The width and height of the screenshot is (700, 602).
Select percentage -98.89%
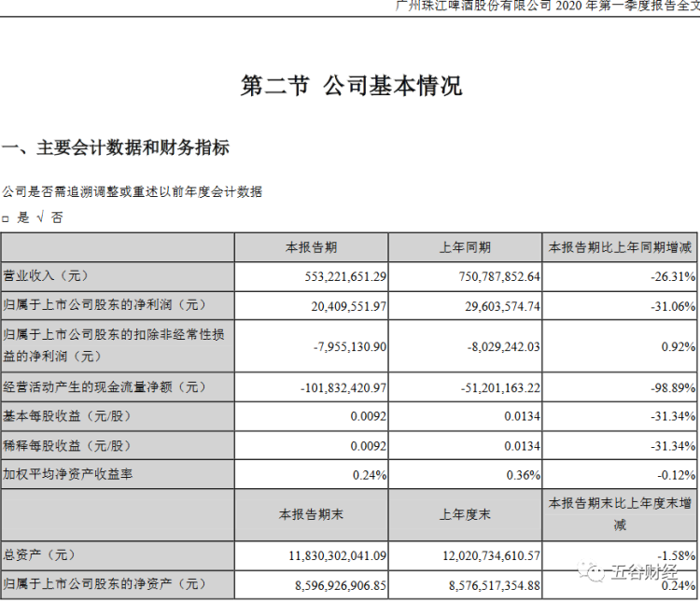pyautogui.click(x=673, y=387)
